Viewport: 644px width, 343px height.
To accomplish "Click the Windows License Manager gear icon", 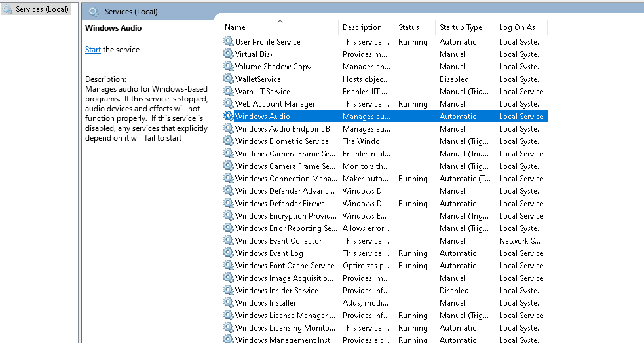I will tap(229, 315).
